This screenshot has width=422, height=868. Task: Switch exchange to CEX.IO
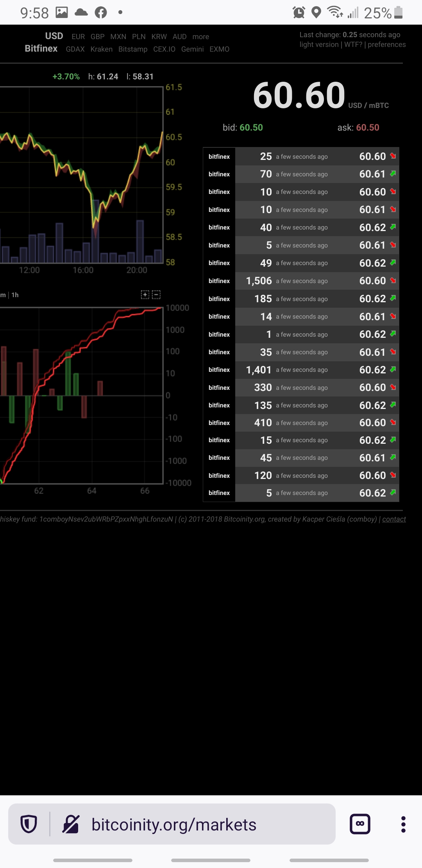point(164,49)
